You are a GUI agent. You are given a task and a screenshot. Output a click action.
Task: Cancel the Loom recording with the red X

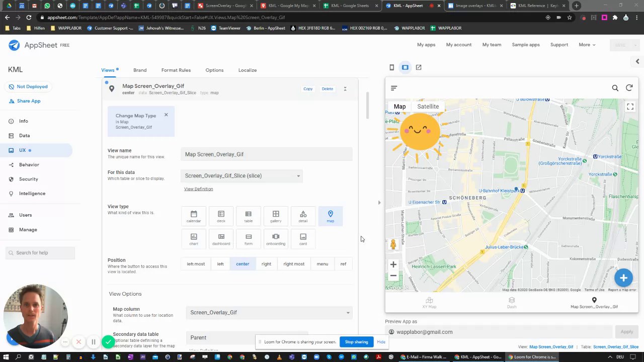(x=78, y=342)
